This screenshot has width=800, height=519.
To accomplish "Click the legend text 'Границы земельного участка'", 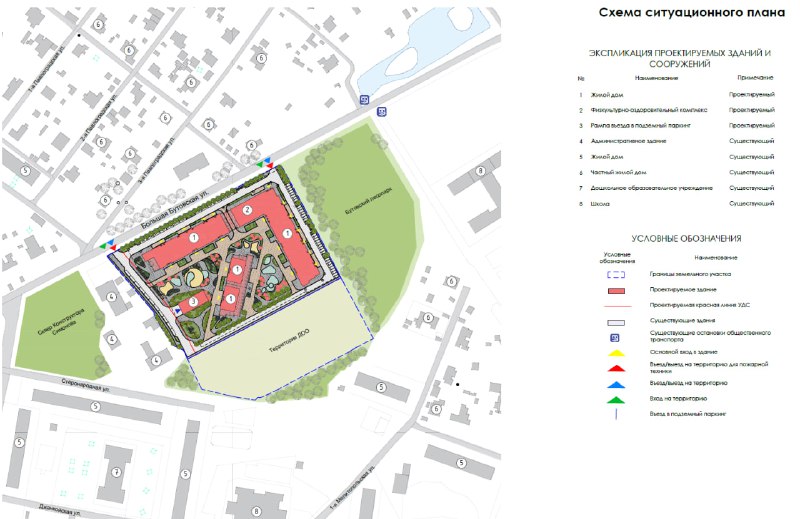I will point(690,275).
